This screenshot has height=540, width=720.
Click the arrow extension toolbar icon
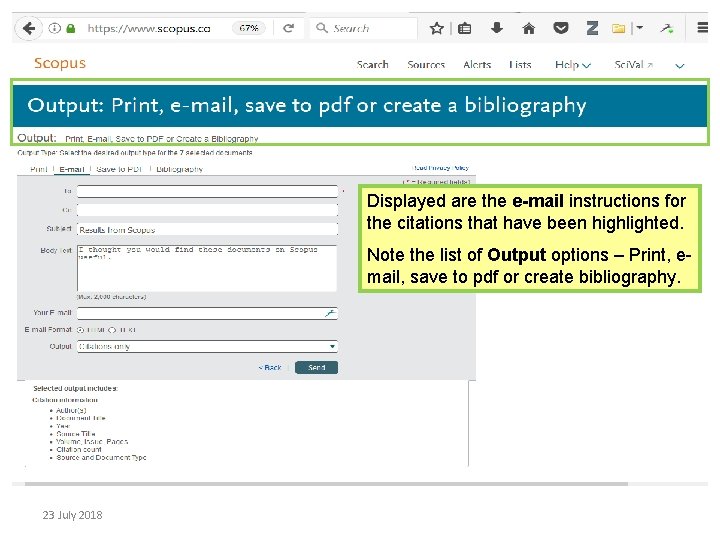[x=667, y=28]
